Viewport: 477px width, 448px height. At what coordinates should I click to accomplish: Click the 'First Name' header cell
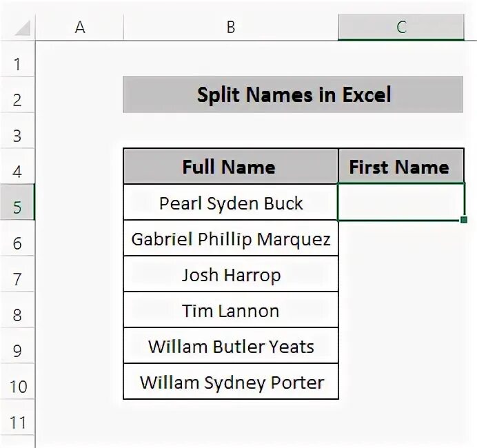tap(401, 166)
